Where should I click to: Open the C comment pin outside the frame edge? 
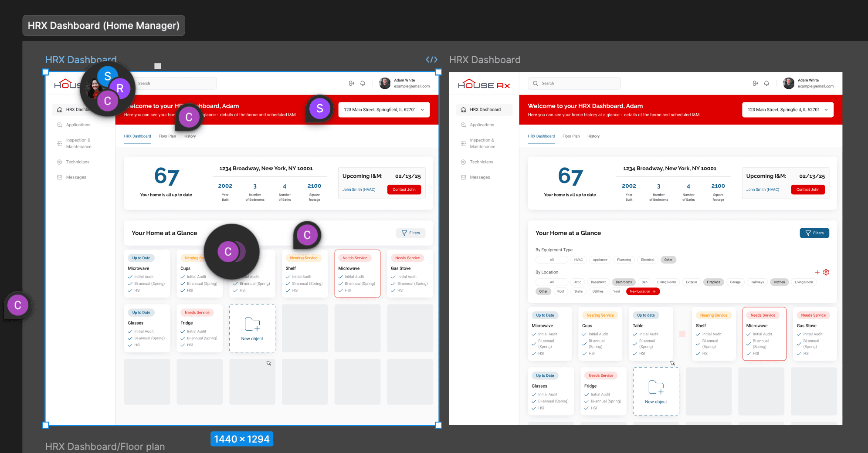18,305
